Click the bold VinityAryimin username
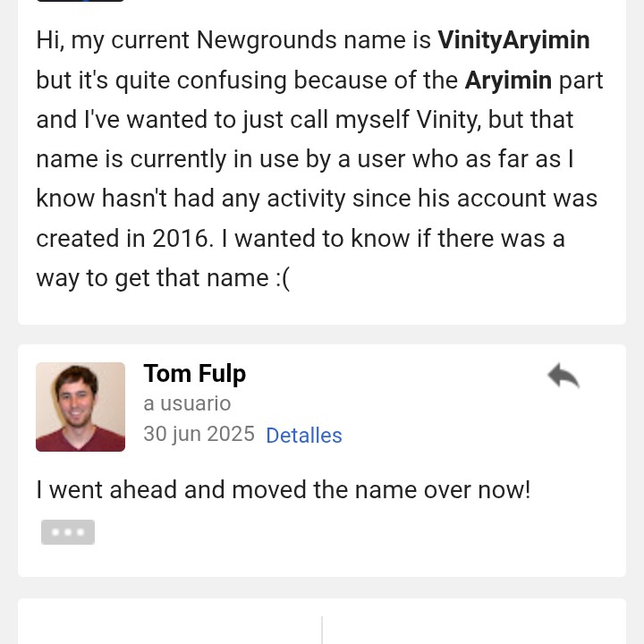 (x=513, y=40)
